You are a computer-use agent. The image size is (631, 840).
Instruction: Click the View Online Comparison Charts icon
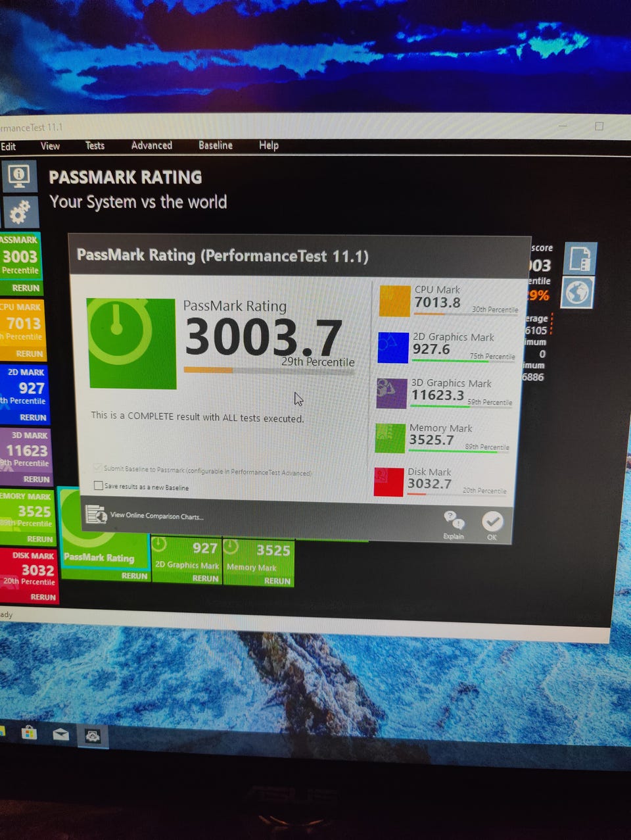(x=96, y=514)
